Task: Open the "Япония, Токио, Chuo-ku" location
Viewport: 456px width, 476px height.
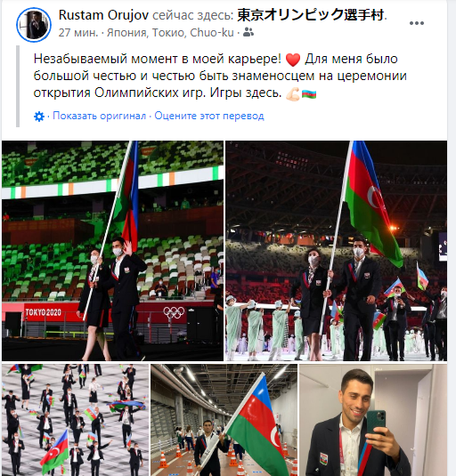Action: click(170, 33)
